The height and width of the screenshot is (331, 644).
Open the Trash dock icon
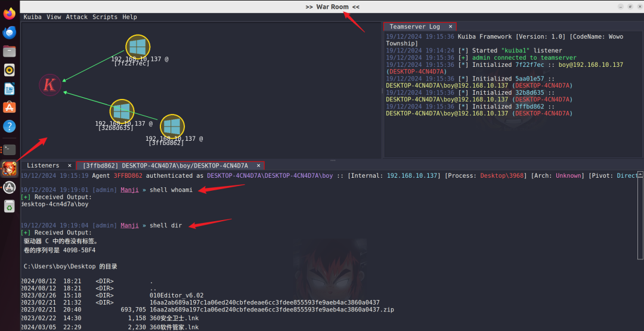point(10,206)
